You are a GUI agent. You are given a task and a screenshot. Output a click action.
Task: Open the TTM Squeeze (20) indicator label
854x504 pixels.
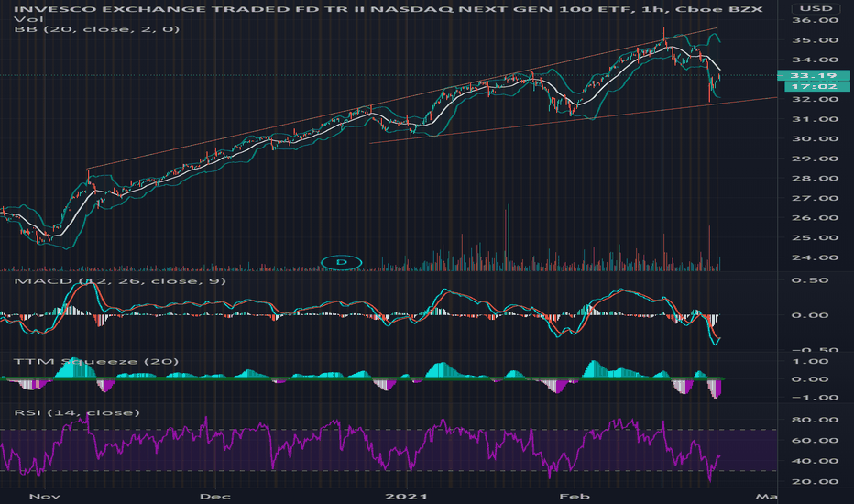[x=96, y=362]
